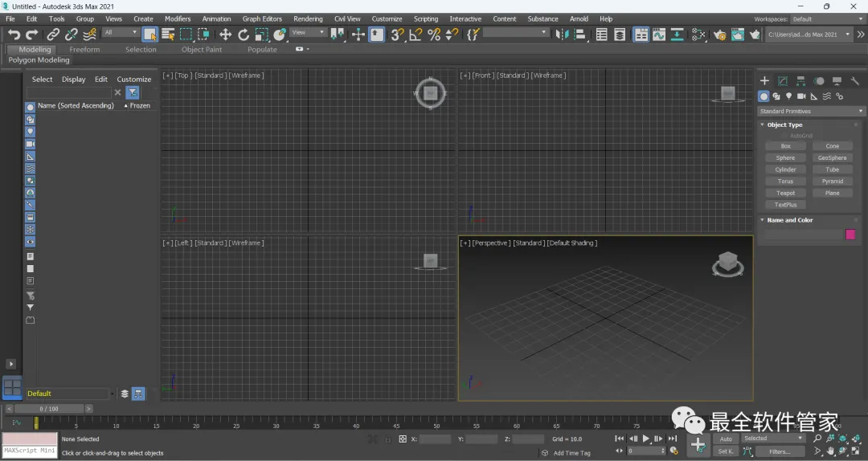868x461 pixels.
Task: Click the Select and Link icon
Action: pos(53,35)
